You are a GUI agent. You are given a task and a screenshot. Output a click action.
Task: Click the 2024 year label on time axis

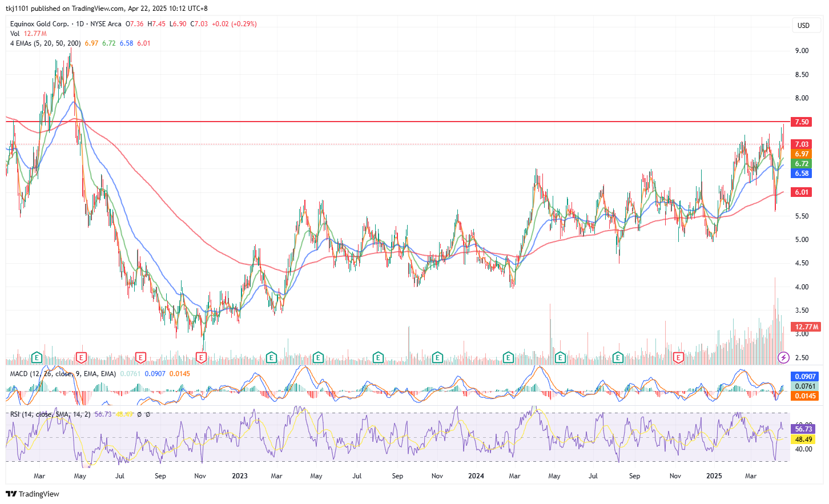pyautogui.click(x=476, y=476)
